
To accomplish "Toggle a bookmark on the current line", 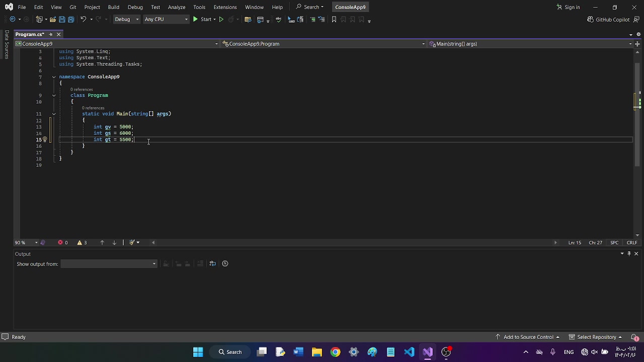I will click(x=334, y=20).
